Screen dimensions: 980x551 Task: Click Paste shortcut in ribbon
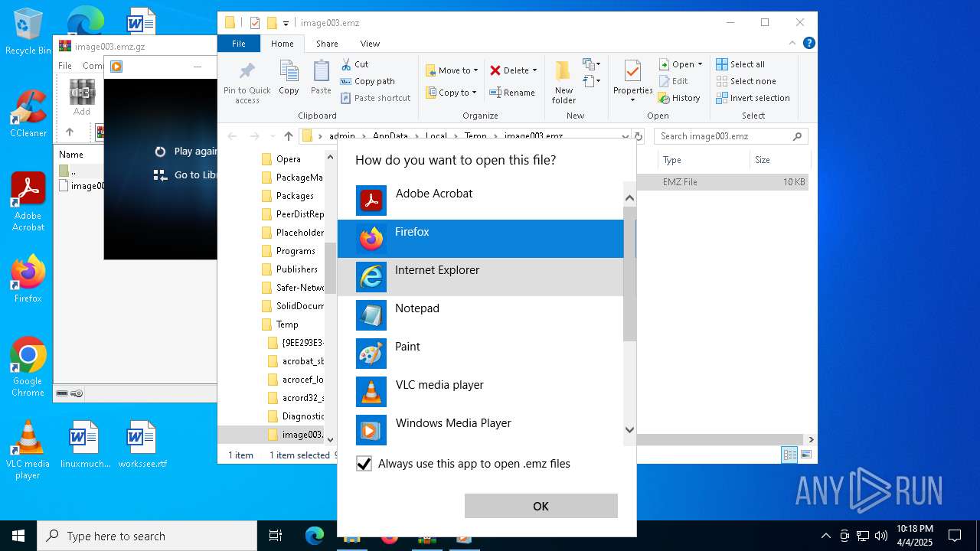(375, 98)
